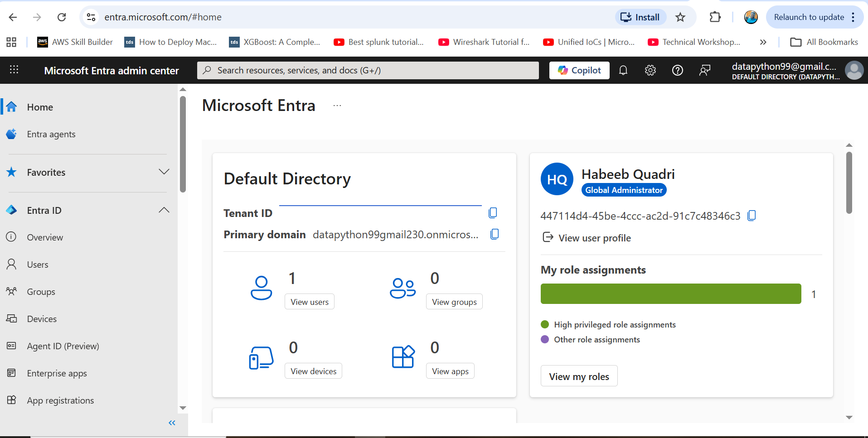Click the groups icon in Default Directory card
This screenshot has height=438, width=868.
coord(402,288)
